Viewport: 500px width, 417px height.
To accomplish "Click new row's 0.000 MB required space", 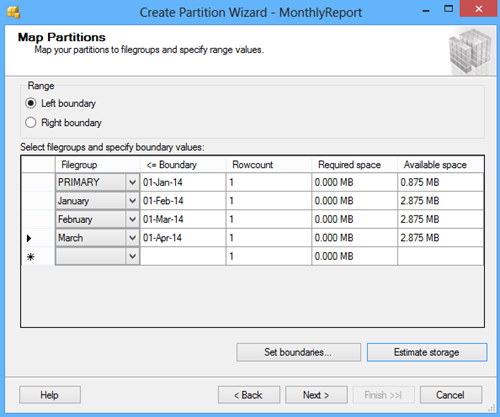I will point(354,256).
